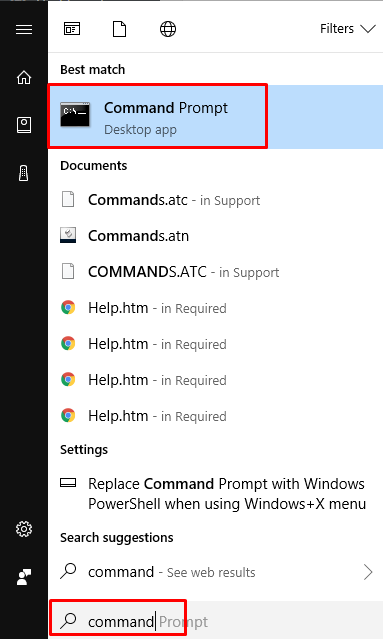
Task: Click the Command Prompt black console icon
Action: coord(75,114)
